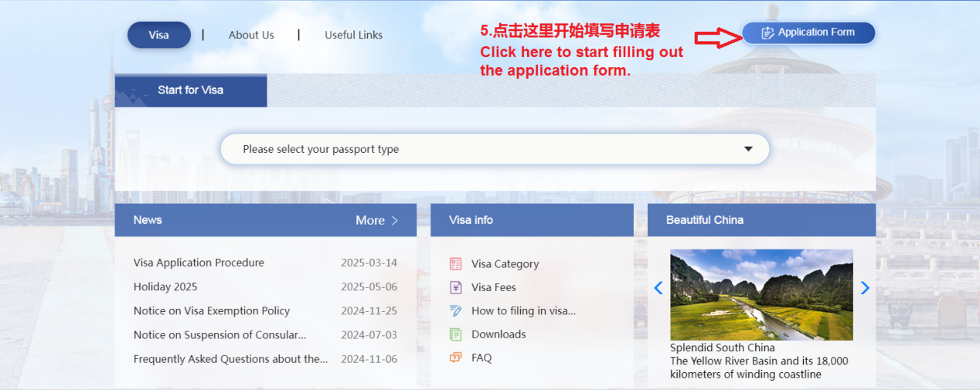The height and width of the screenshot is (390, 980).
Task: Open the Splendid South China photo
Action: [761, 294]
